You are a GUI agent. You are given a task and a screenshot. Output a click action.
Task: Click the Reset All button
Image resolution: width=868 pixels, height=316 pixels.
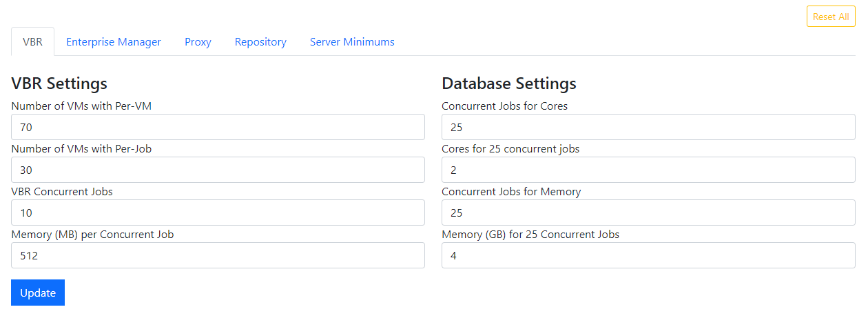pyautogui.click(x=830, y=17)
